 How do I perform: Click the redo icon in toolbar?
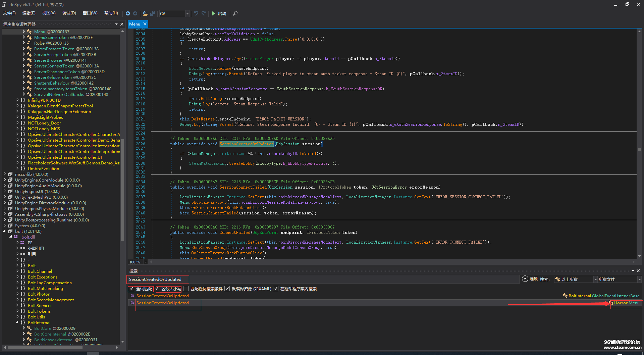pyautogui.click(x=204, y=13)
